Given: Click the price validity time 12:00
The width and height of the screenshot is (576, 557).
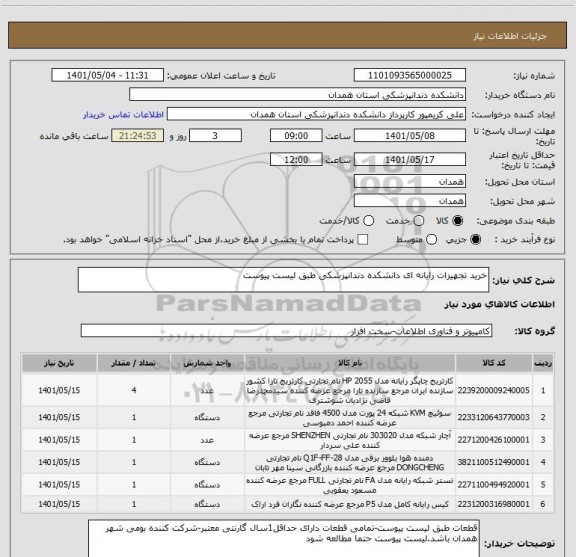Looking at the screenshot, I should [x=296, y=159].
